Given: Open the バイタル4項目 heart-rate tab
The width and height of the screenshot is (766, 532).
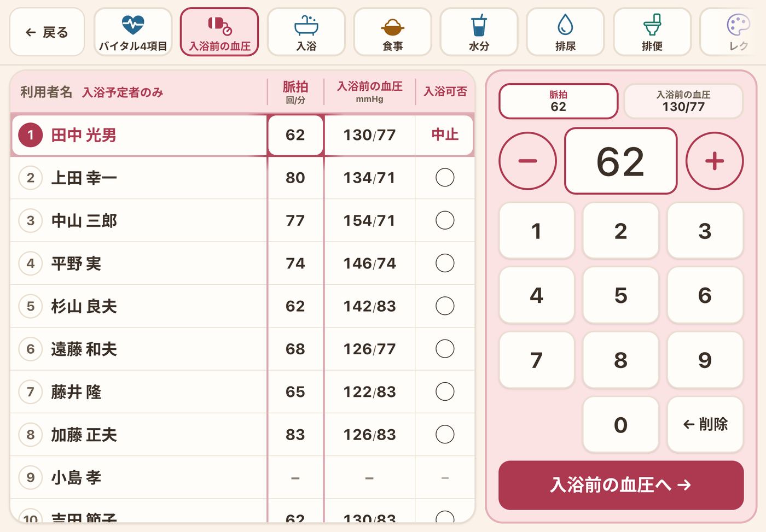Looking at the screenshot, I should [133, 32].
